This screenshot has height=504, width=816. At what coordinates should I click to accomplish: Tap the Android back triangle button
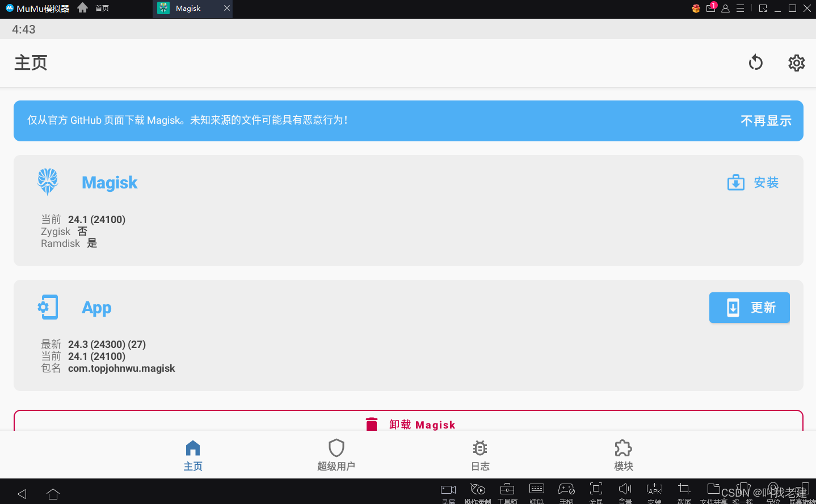point(22,494)
